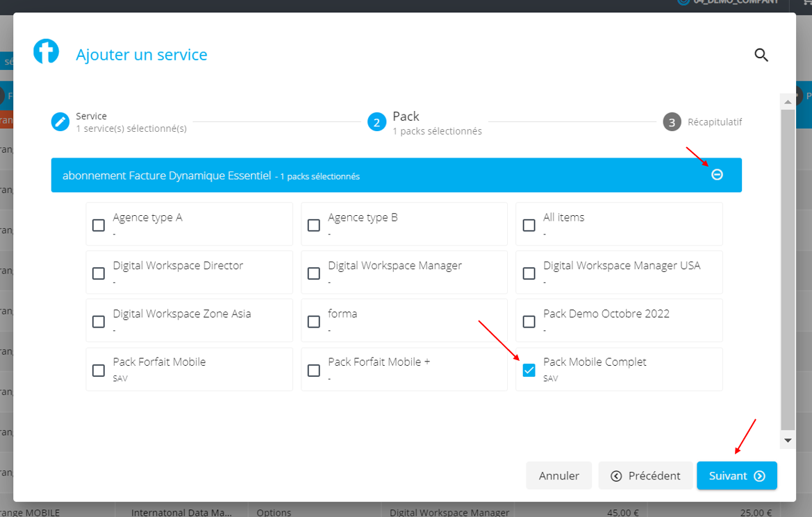Check the Pack Demo Octobre 2022 box
The width and height of the screenshot is (812, 517).
click(x=529, y=322)
